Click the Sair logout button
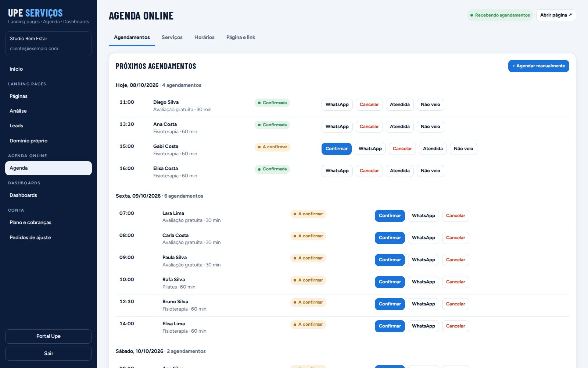 49,354
